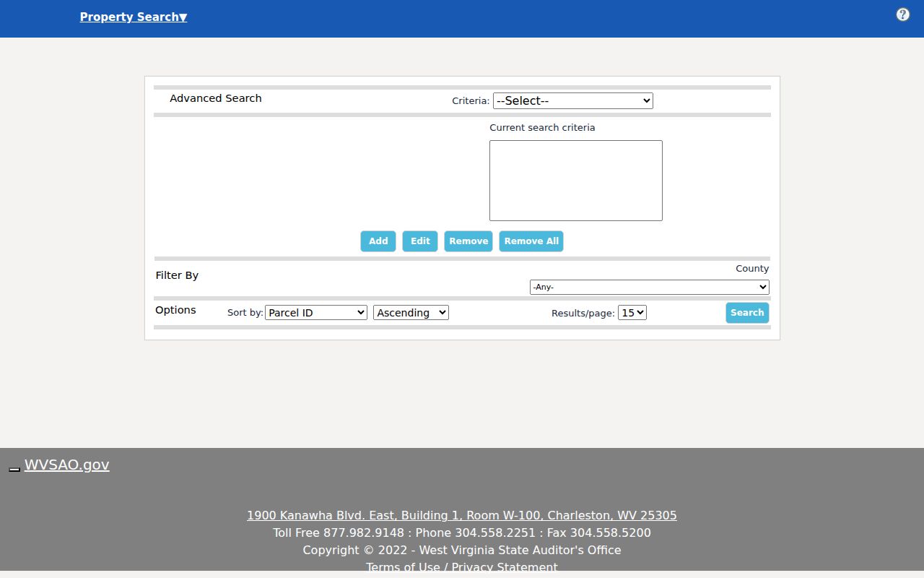Expand the Criteria select dropdown

pos(573,101)
